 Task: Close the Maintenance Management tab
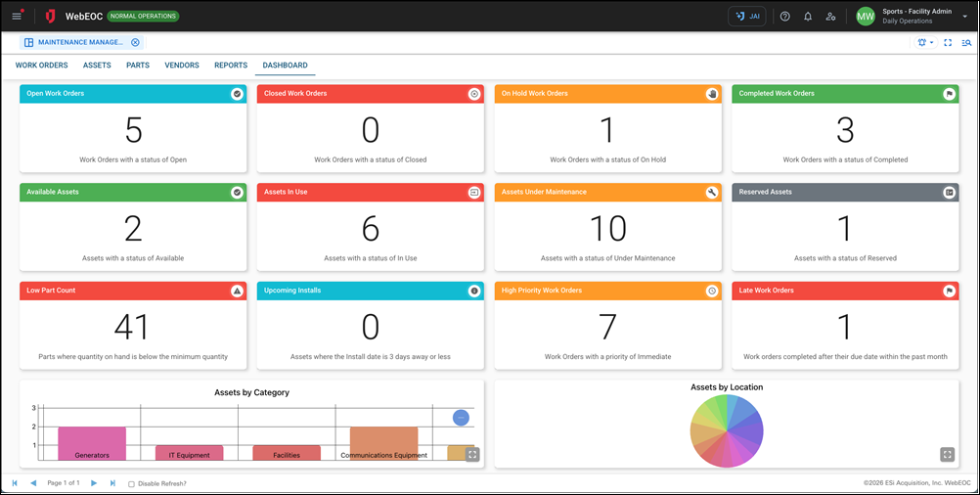pos(136,43)
